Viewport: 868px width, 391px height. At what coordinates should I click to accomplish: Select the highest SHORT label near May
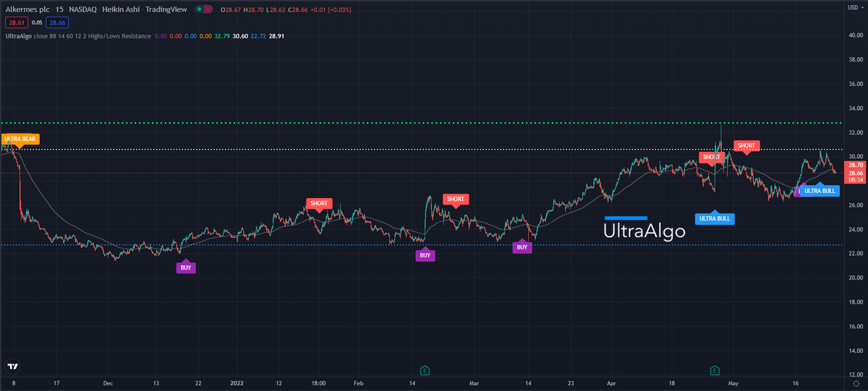pyautogui.click(x=746, y=146)
